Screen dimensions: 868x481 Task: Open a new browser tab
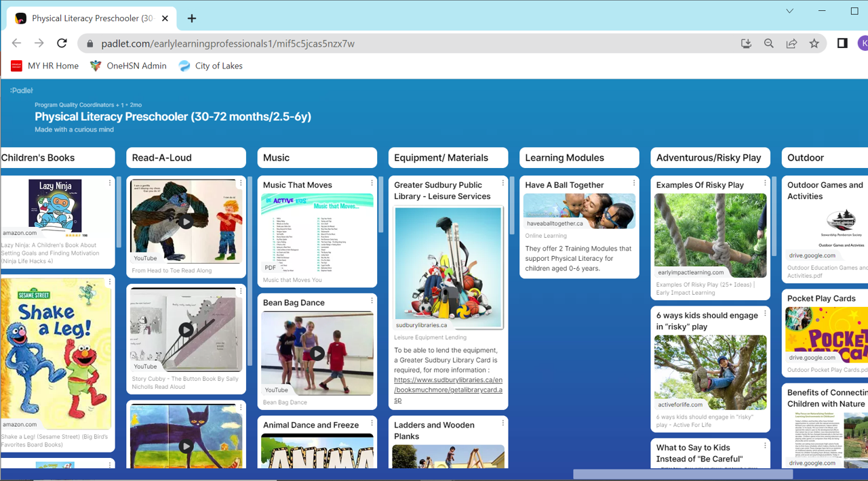click(x=192, y=18)
